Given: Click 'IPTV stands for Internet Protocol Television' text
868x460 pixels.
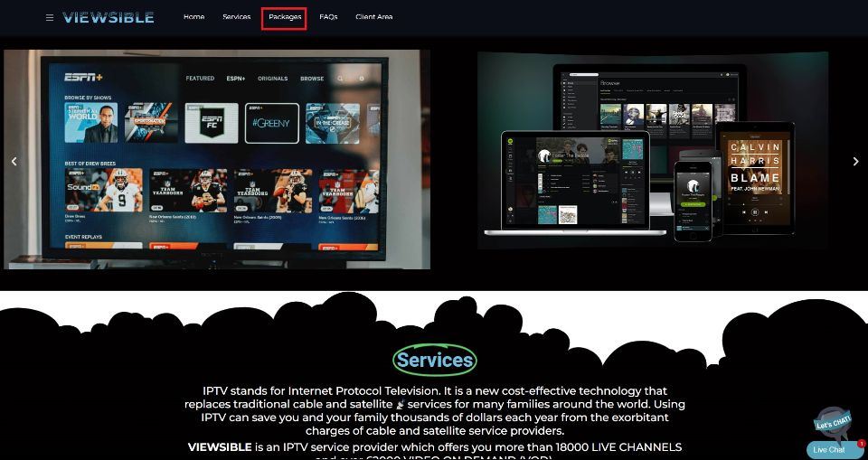Looking at the screenshot, I should [x=320, y=390].
